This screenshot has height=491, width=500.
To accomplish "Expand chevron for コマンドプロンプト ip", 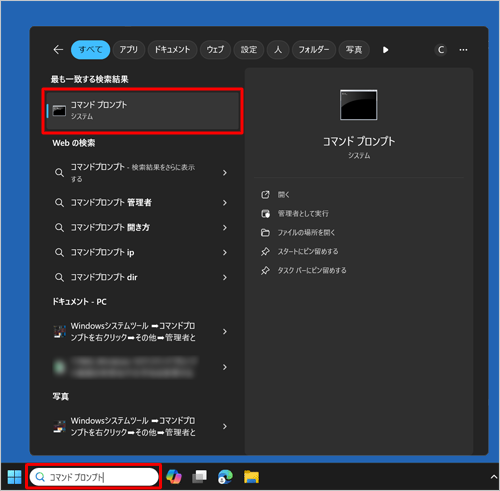I will [x=225, y=253].
